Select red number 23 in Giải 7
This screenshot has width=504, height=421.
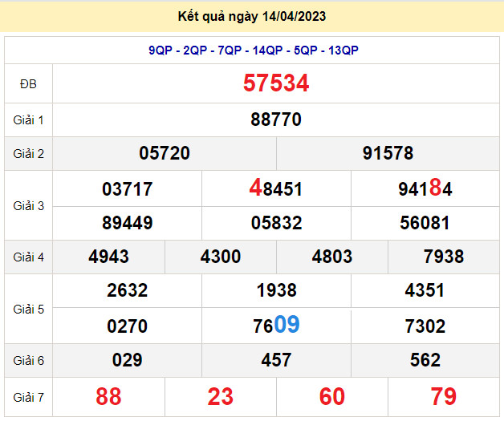point(220,397)
